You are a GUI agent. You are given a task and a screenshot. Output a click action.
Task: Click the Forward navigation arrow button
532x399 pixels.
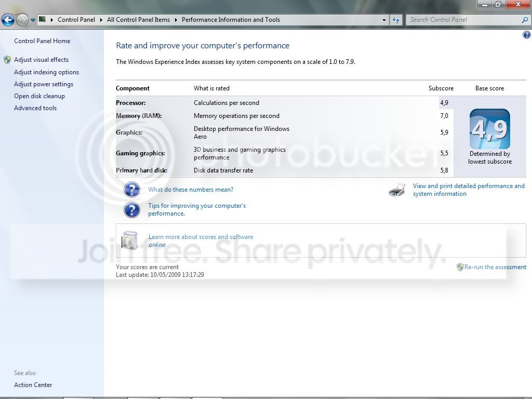22,20
